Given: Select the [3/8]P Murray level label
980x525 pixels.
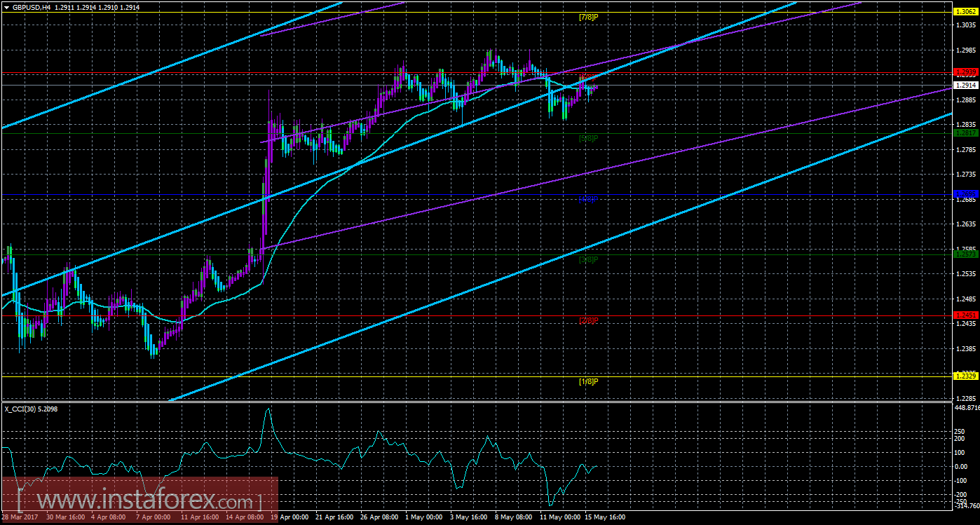Looking at the screenshot, I should [588, 259].
